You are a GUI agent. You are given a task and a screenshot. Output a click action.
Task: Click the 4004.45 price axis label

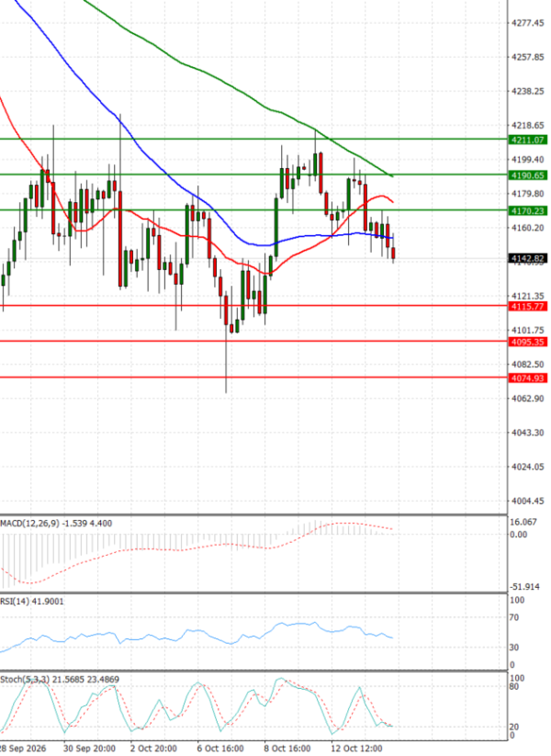click(528, 501)
